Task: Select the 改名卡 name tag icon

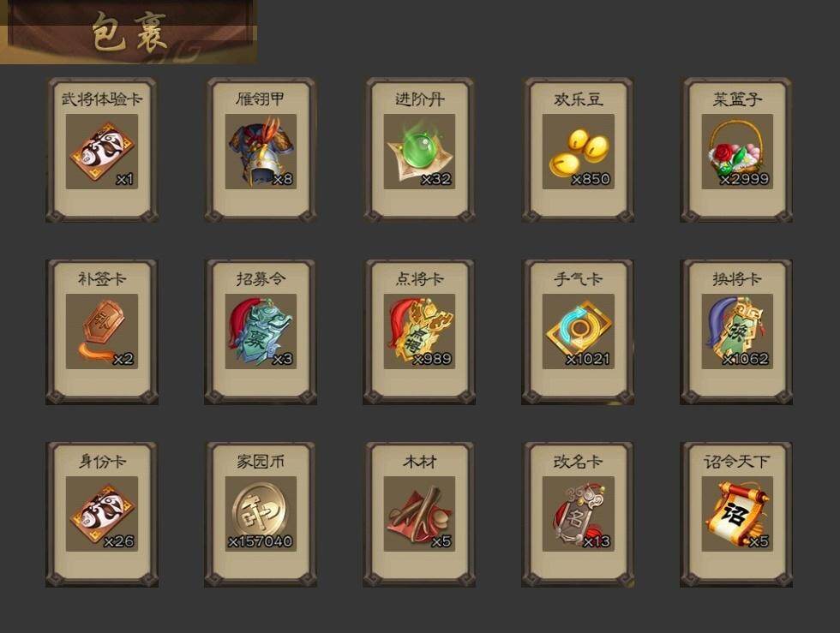Action: pos(578,514)
